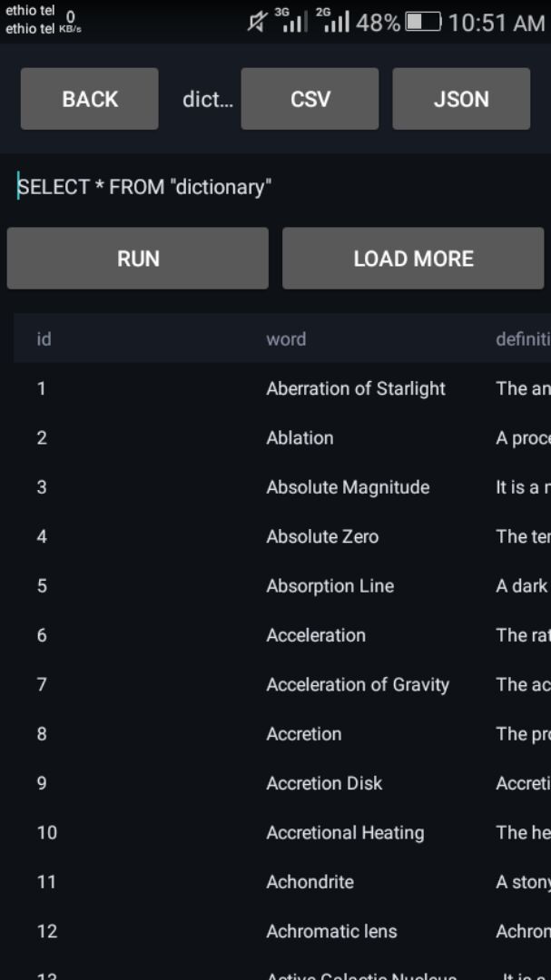Export results with the CSV button
Viewport: 551px width, 980px height.
pyautogui.click(x=310, y=99)
